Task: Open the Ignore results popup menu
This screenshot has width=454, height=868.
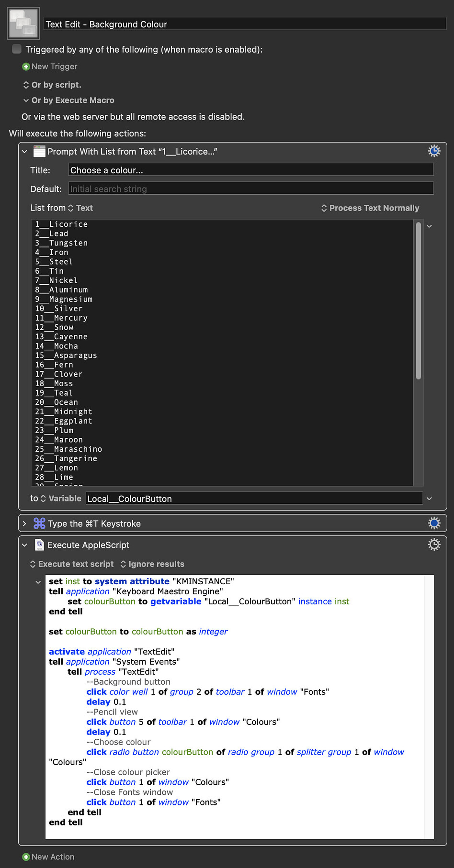Action: coord(152,564)
